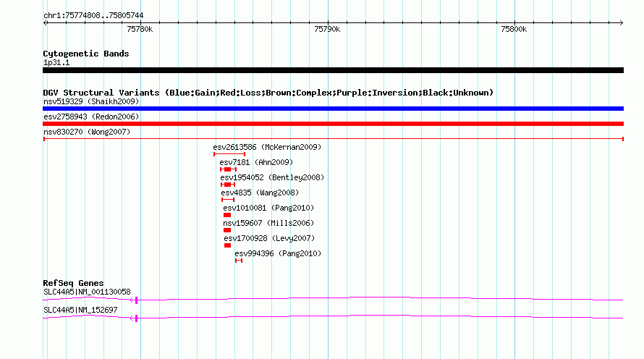The height and width of the screenshot is (359, 644).
Task: Select the esv1954052 variant glyph
Action: point(227,185)
